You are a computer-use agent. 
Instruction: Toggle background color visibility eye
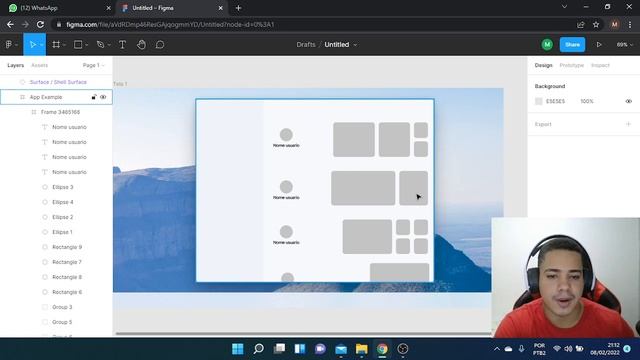coord(629,101)
